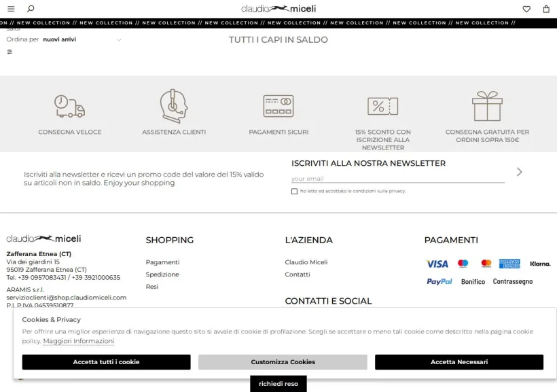Click the PAGAMENTI footer heading
The height and width of the screenshot is (392, 557).
pyautogui.click(x=451, y=240)
